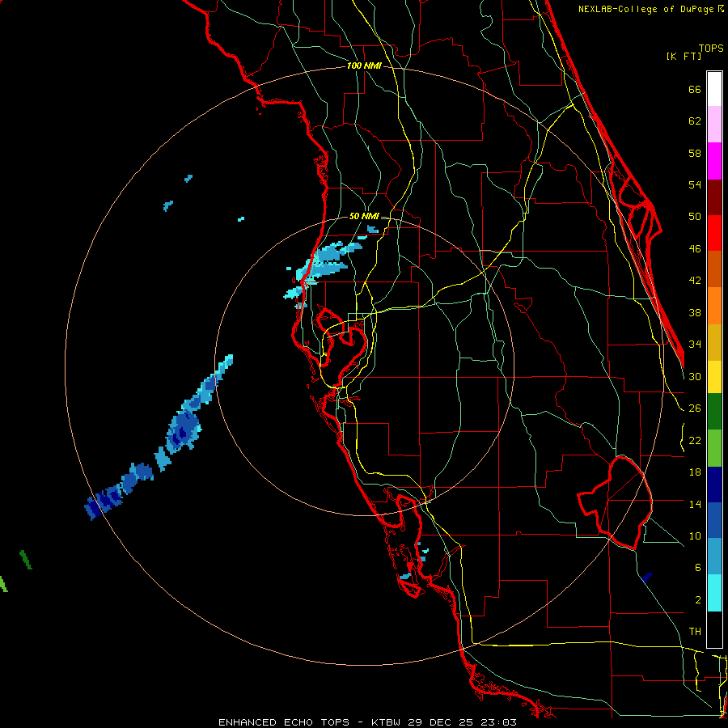The width and height of the screenshot is (728, 728).
Task: Click the light blue 6 kft legend swatch
Action: click(714, 556)
